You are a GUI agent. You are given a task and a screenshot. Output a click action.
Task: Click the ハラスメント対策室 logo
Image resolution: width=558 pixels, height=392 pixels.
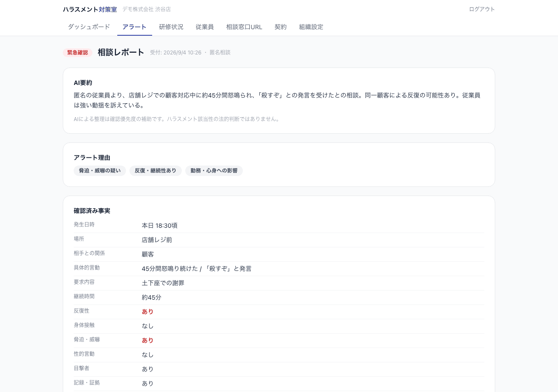tap(90, 9)
